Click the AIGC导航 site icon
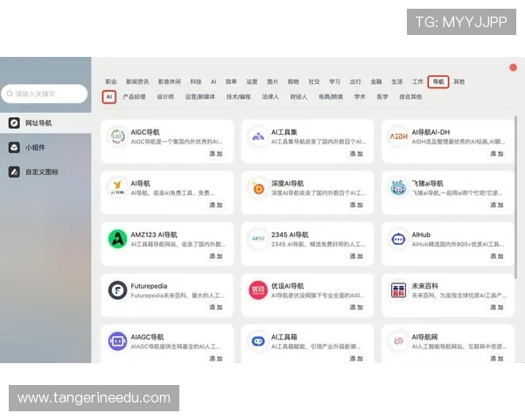 pos(117,136)
